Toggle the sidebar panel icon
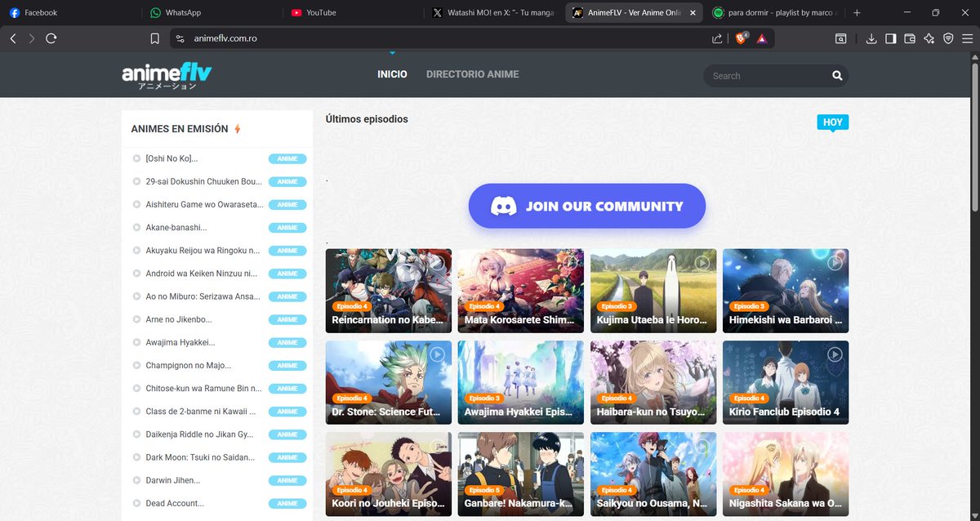This screenshot has height=521, width=980. [x=891, y=38]
